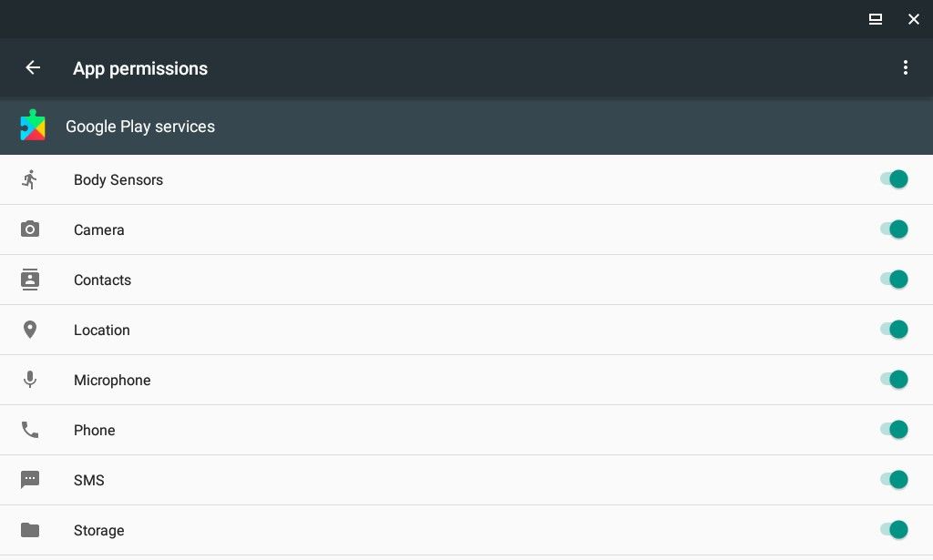
Task: Toggle the Body Sensors permission
Action: pos(895,179)
